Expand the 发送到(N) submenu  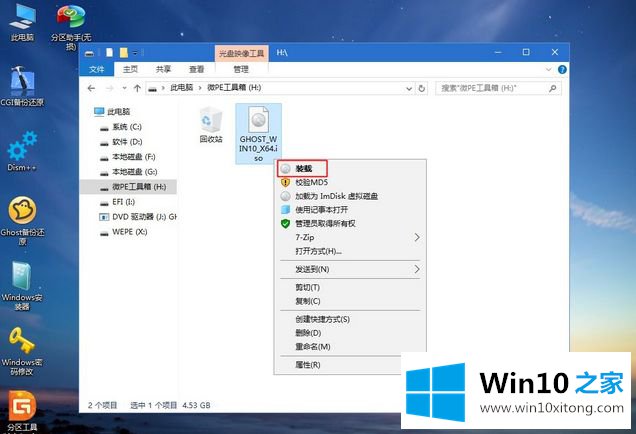(349, 269)
